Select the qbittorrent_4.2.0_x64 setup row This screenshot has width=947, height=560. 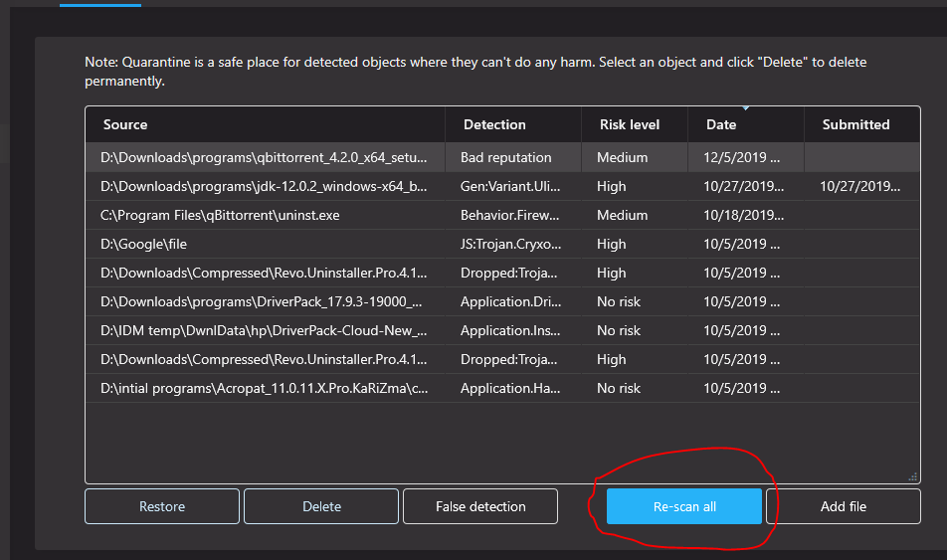click(x=264, y=157)
